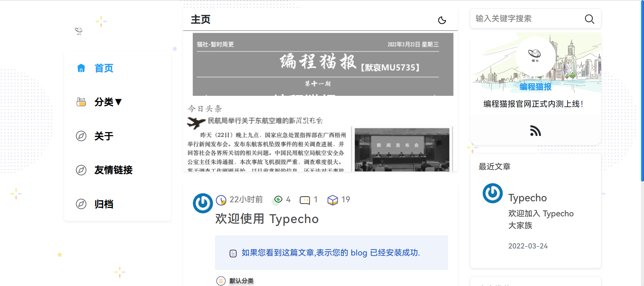Open the 默认分类 category link
Screen dimensions: 644x286
pos(241,281)
